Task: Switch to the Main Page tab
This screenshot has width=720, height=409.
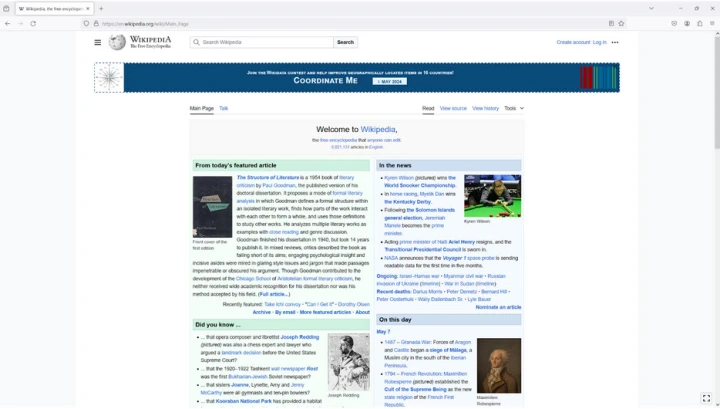Action: click(x=202, y=108)
